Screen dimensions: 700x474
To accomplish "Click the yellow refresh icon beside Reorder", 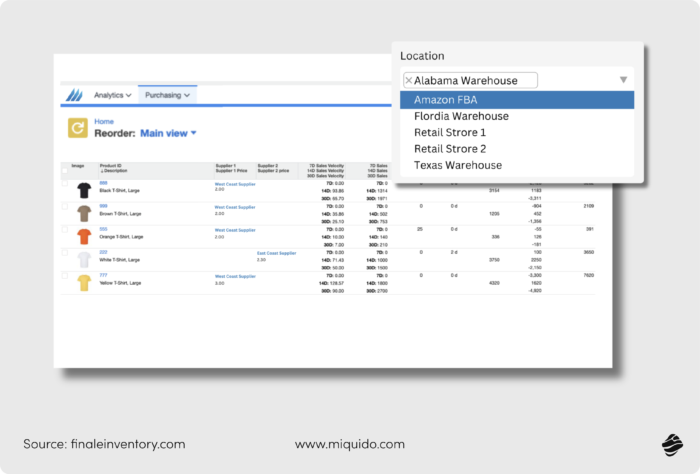I will [77, 127].
